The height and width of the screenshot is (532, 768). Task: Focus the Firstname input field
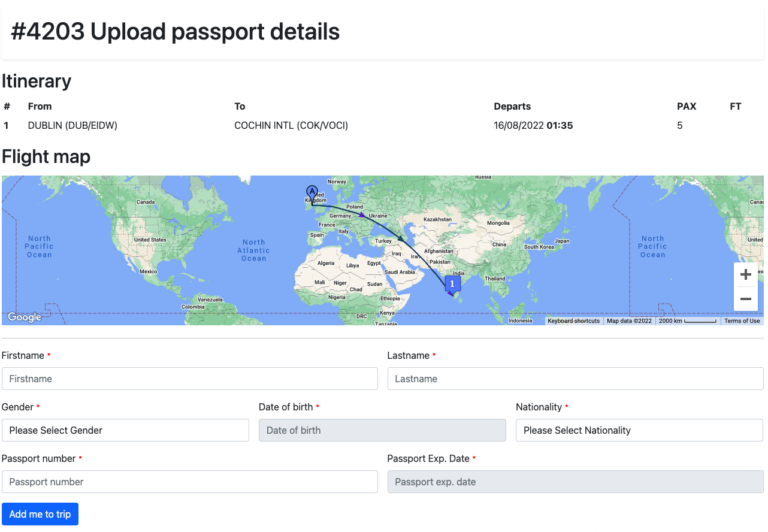189,379
